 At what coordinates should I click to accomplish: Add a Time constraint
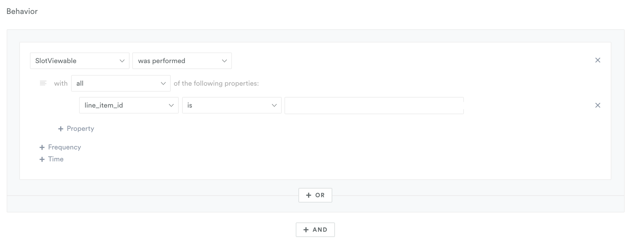tap(52, 159)
